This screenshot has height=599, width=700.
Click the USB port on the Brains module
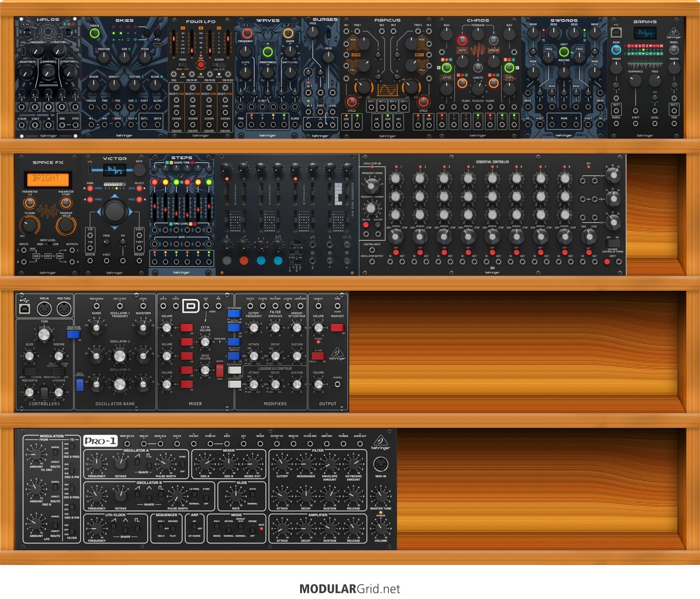pyautogui.click(x=616, y=33)
